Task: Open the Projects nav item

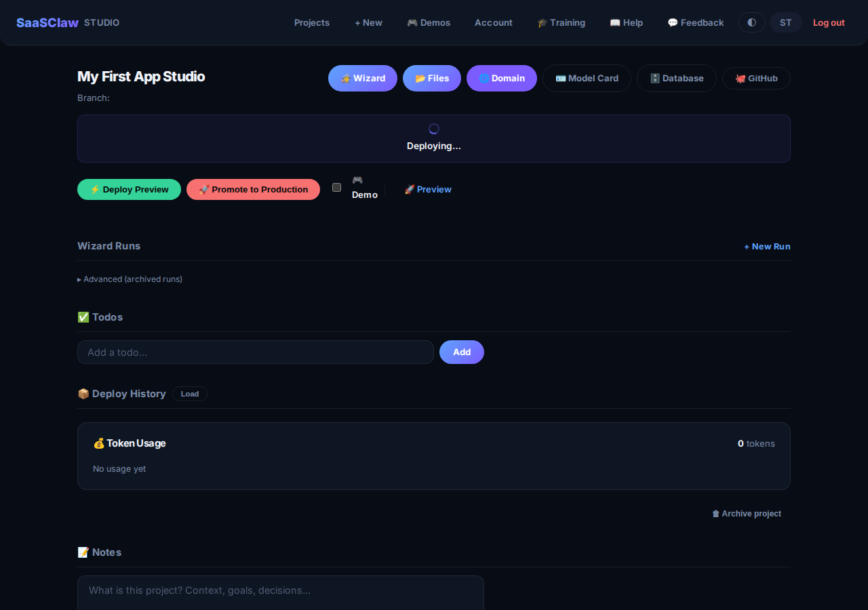Action: coord(312,22)
